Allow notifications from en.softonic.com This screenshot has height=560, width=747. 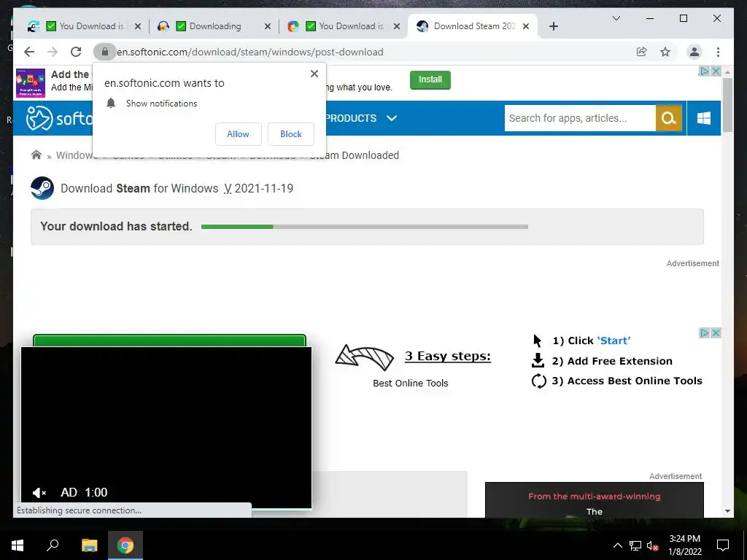(239, 134)
